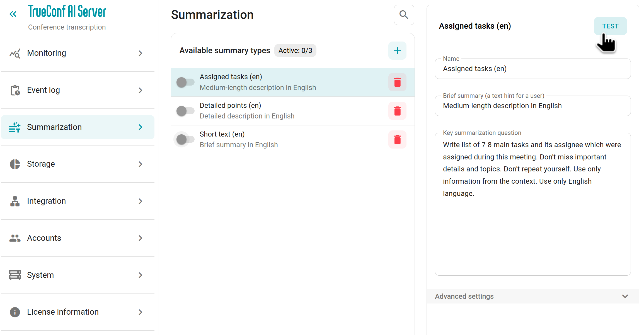Enable the Assigned tasks (en) toggle
Viewport: 644px width, 335px height.
tap(185, 82)
